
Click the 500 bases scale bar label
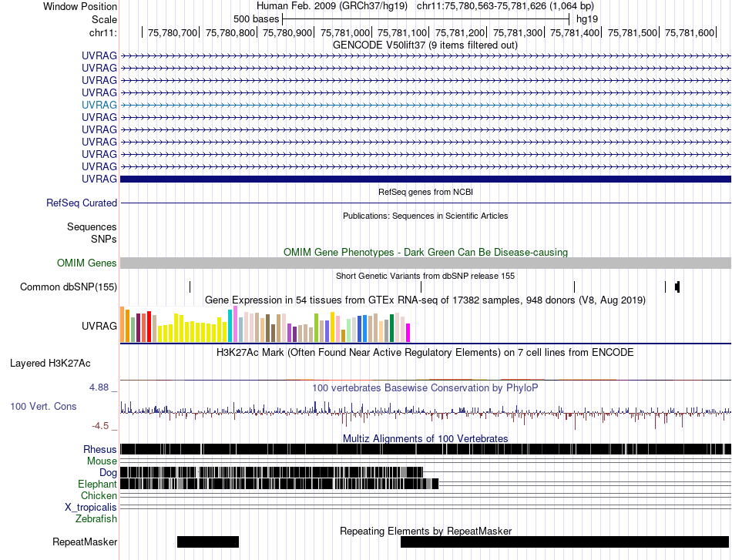click(256, 19)
